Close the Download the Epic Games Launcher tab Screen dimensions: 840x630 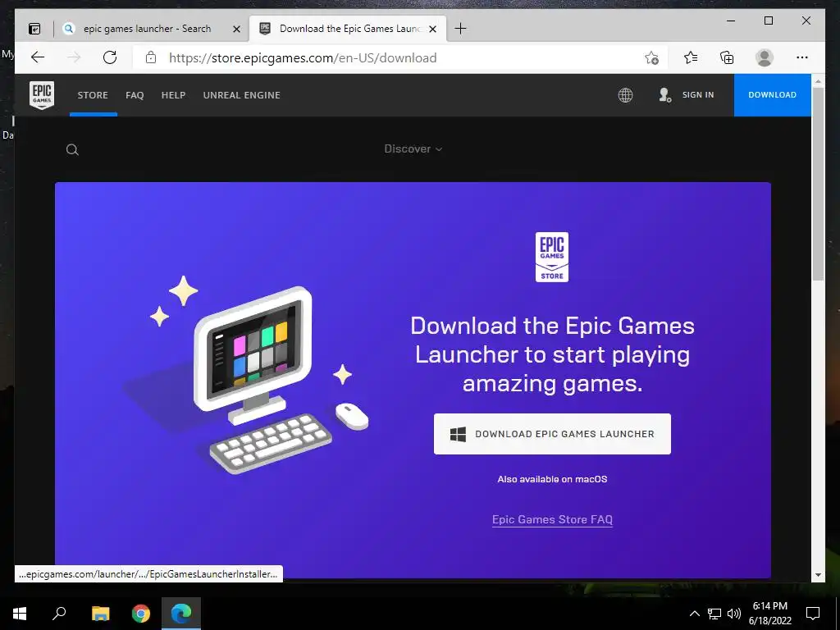click(x=433, y=29)
